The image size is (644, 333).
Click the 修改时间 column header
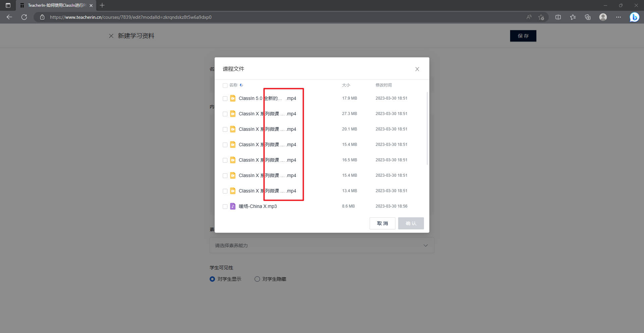click(x=383, y=85)
